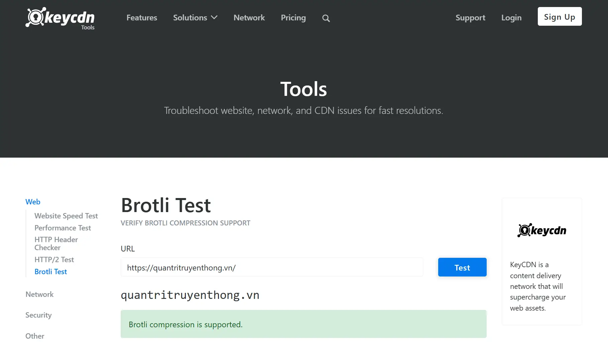This screenshot has width=608, height=364.
Task: Open the Performance Test tool
Action: pos(63,228)
